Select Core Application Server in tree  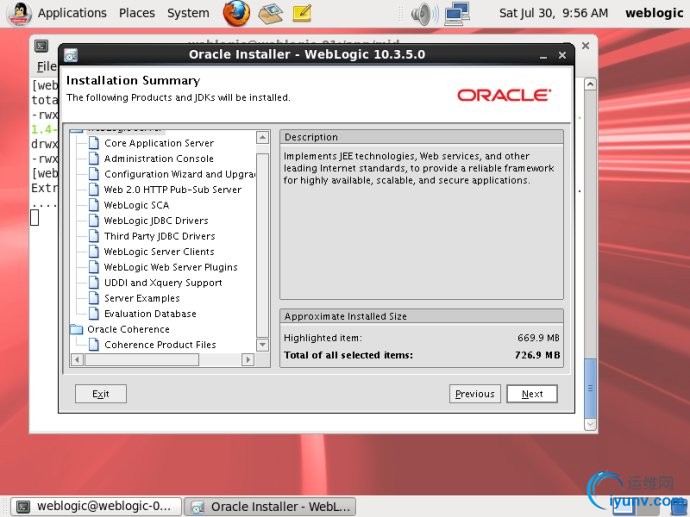point(159,143)
